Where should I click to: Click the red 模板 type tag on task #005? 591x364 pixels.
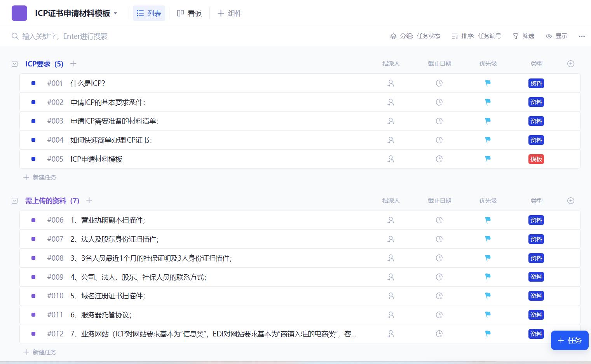536,159
